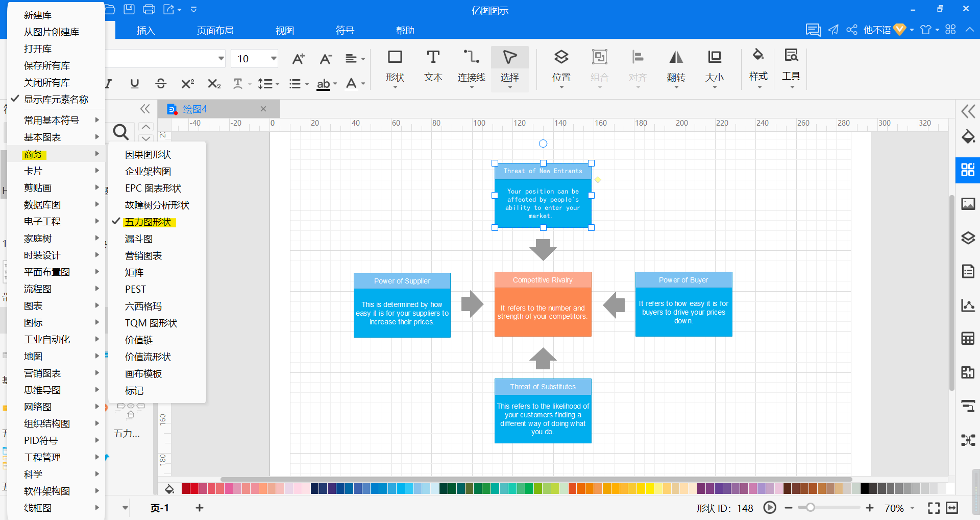The height and width of the screenshot is (520, 980).
Task: Click the library search magnifier icon
Action: 120,132
